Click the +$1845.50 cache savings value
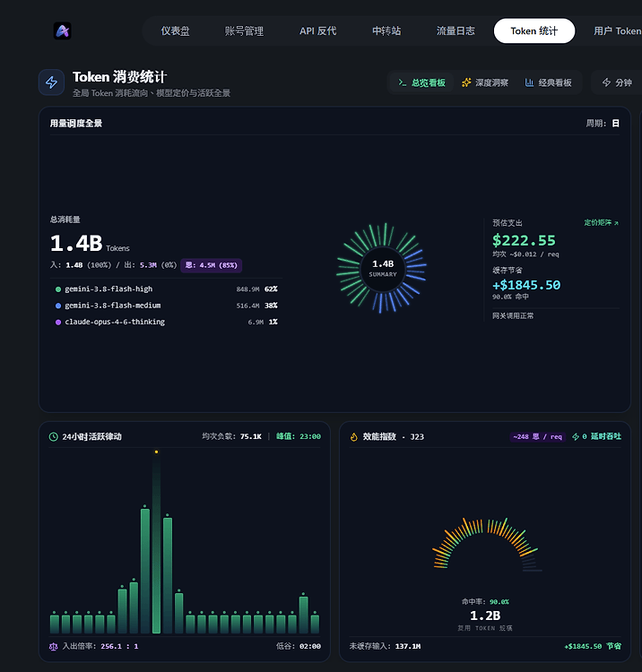The image size is (642, 672). click(526, 285)
